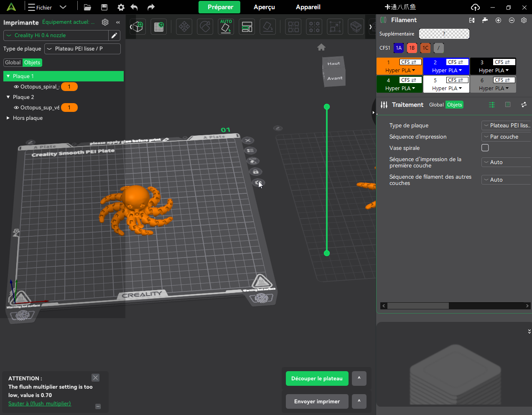Collapse the left panel with double chevron
Image resolution: width=532 pixels, height=415 pixels.
(118, 22)
